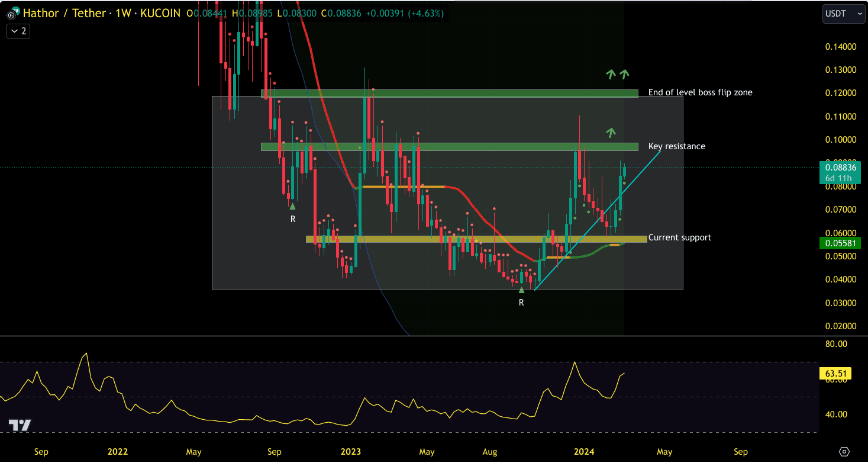Click the 0.12000 price axis label
This screenshot has width=868, height=463.
tap(841, 94)
